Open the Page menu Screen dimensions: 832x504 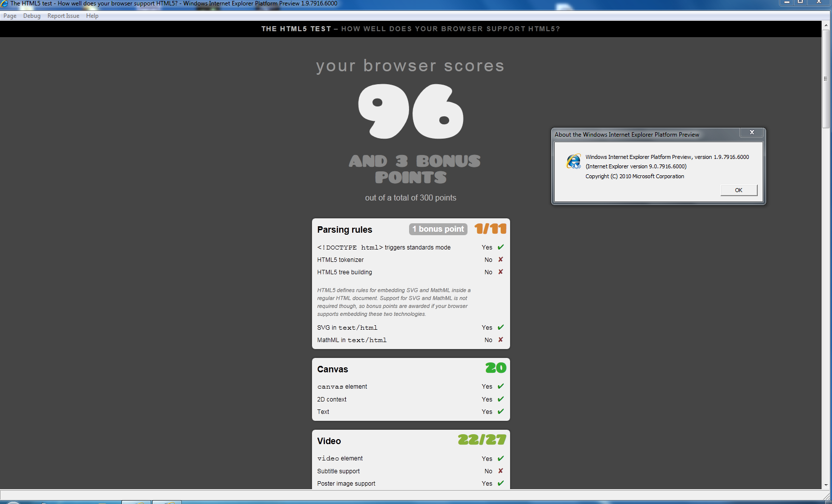(10, 16)
